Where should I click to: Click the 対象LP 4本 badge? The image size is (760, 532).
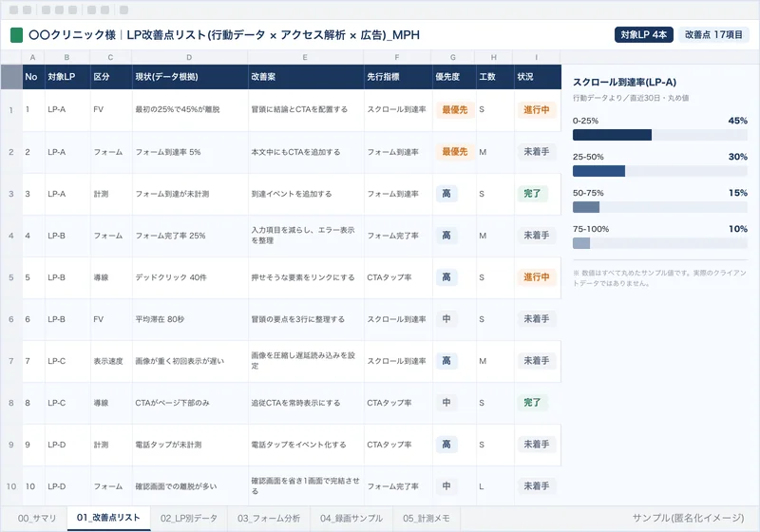644,35
